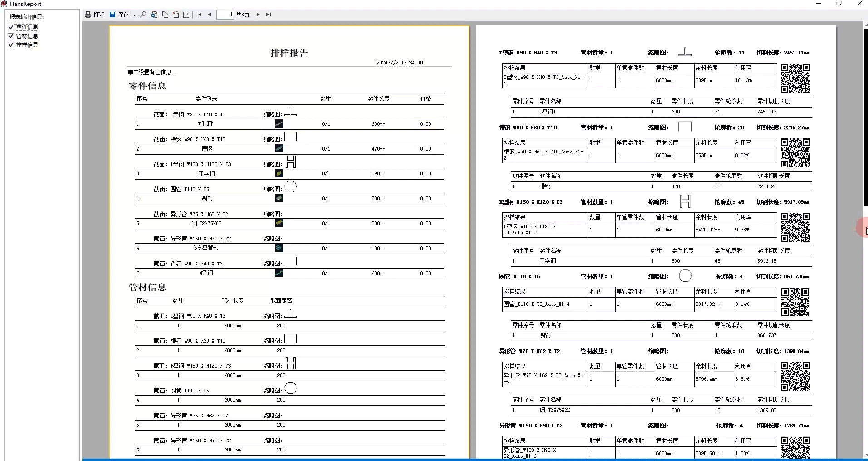
Task: Click QR code for T型钢 nesting result
Action: coord(795,78)
